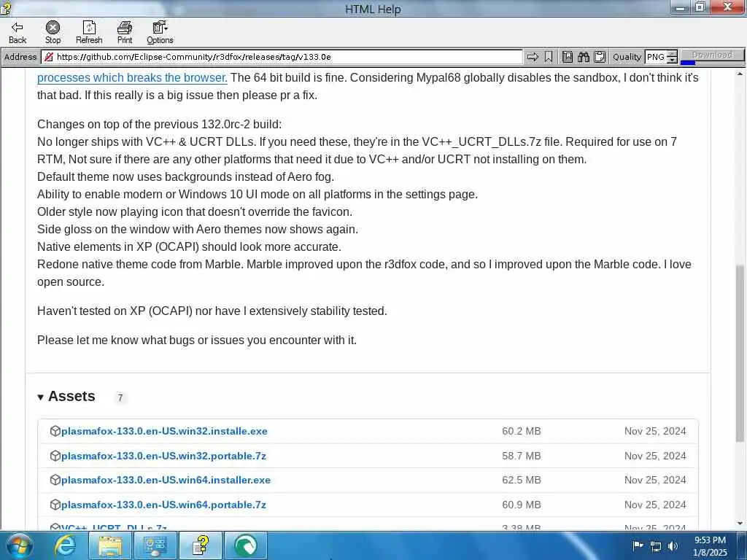This screenshot has width=747, height=560.
Task: Open 'processes which breaks the browser' link
Action: click(132, 77)
